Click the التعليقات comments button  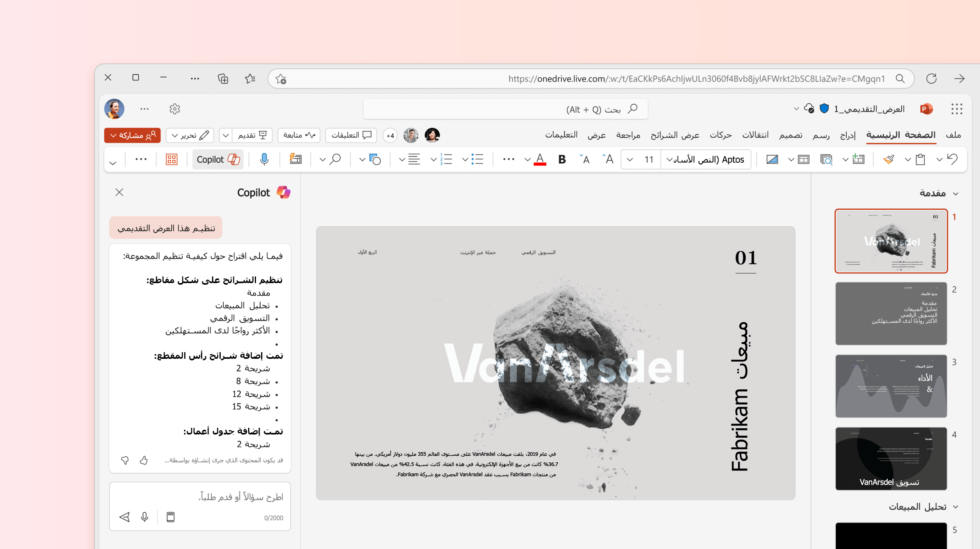(x=351, y=136)
